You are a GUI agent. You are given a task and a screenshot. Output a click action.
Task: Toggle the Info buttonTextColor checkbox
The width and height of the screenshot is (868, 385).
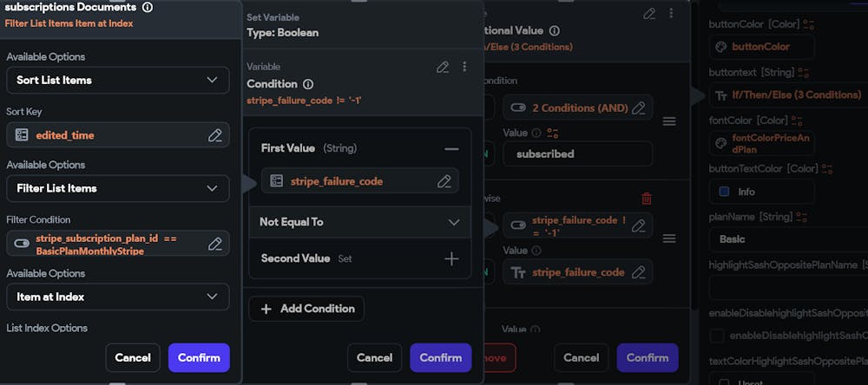pos(724,192)
